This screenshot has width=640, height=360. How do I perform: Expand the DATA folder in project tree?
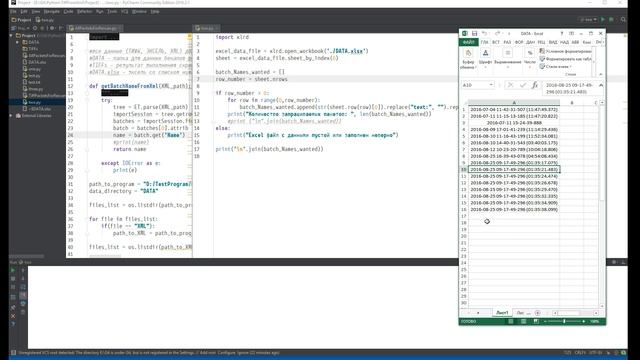point(18,42)
